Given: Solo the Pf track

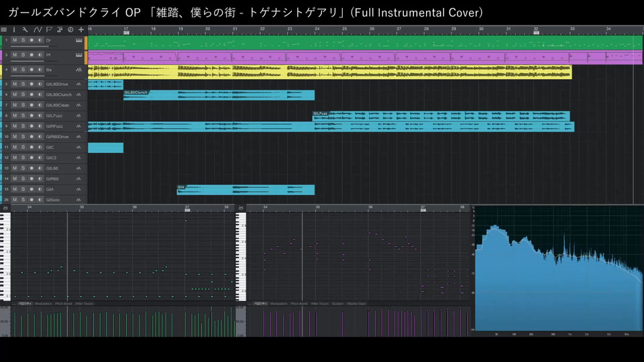Looking at the screenshot, I should pos(23,54).
